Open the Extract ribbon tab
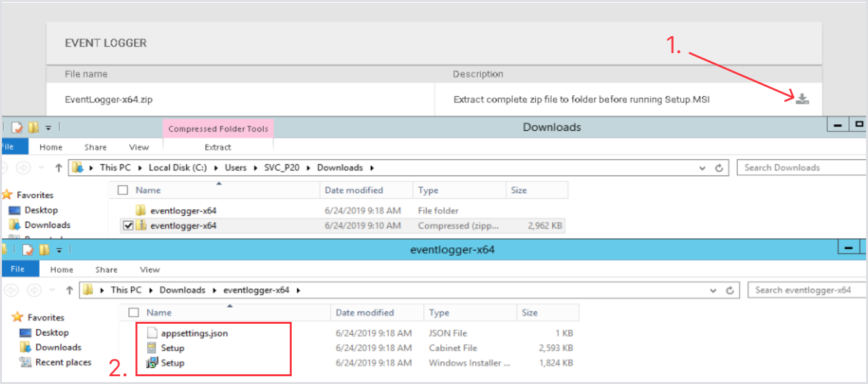This screenshot has width=868, height=384. [x=218, y=147]
